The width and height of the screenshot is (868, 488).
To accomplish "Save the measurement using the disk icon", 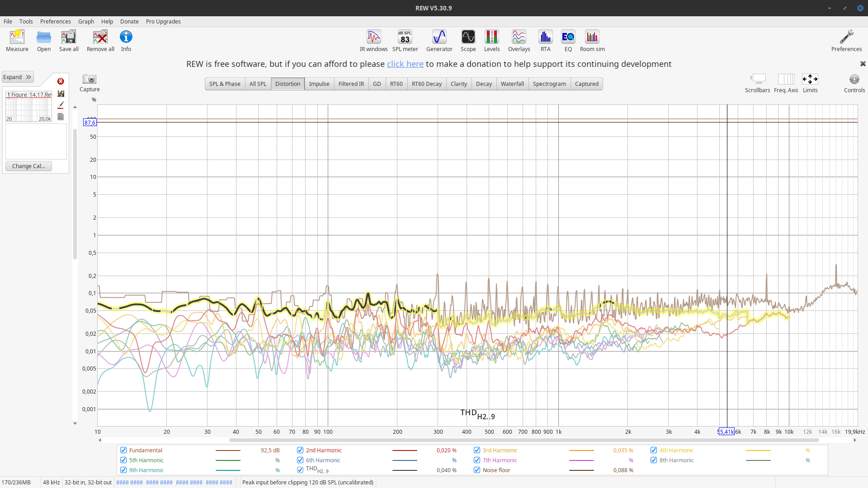I will (61, 94).
